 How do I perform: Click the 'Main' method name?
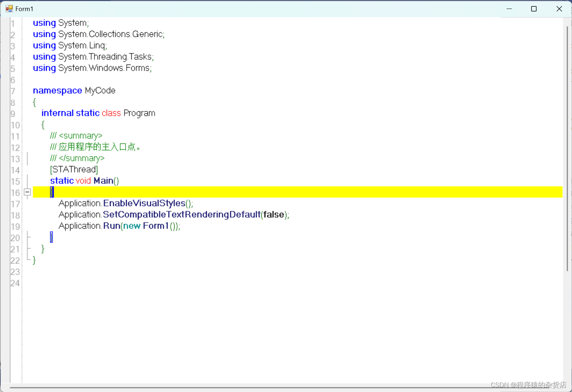tap(103, 181)
